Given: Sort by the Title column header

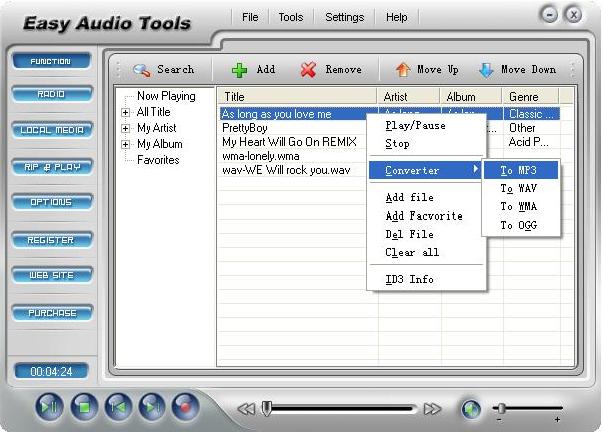Looking at the screenshot, I should (297, 96).
